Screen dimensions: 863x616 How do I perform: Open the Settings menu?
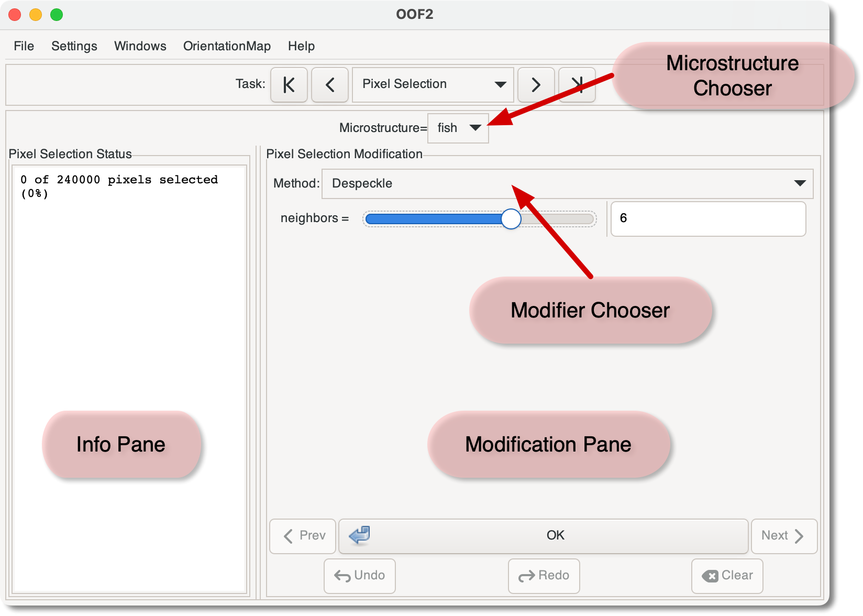pyautogui.click(x=74, y=46)
